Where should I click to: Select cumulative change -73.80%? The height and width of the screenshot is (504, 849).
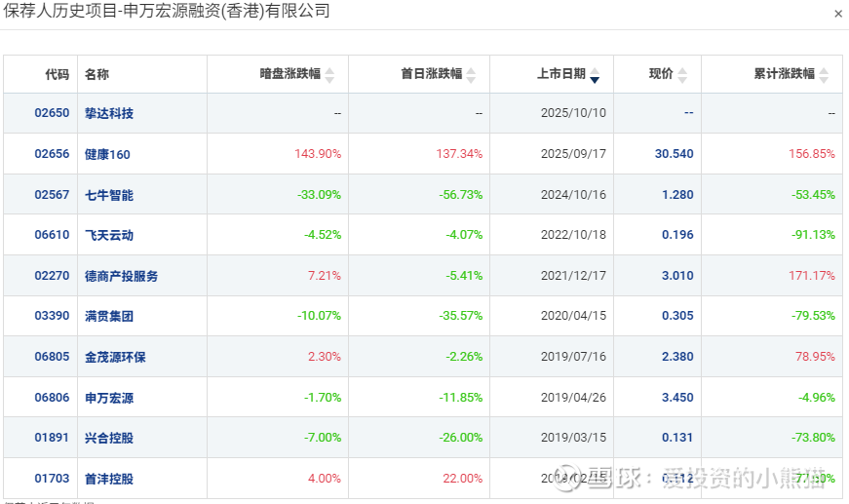click(x=813, y=438)
